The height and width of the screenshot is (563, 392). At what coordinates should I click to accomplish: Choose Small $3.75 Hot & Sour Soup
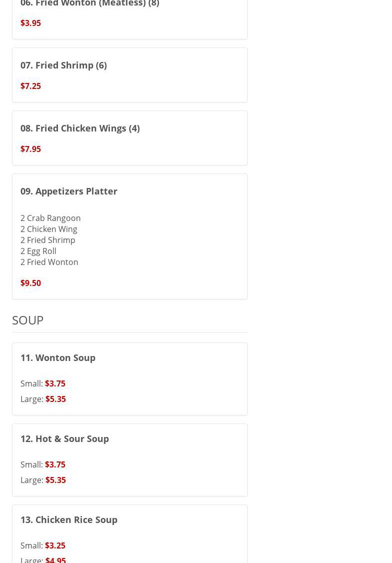point(55,464)
